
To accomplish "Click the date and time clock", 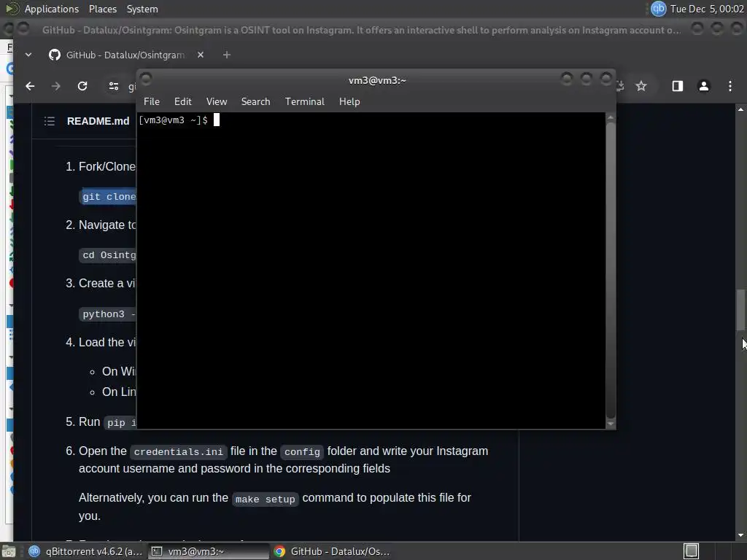I will pyautogui.click(x=706, y=9).
